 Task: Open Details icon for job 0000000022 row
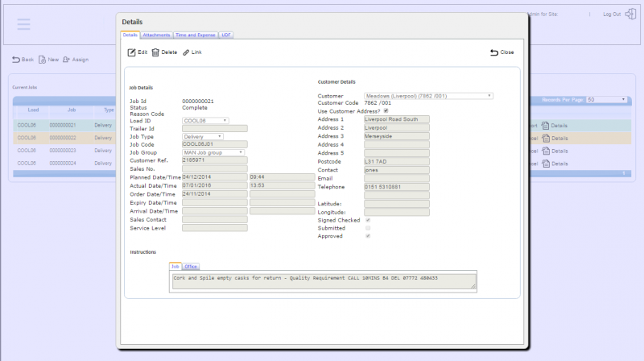tap(546, 138)
